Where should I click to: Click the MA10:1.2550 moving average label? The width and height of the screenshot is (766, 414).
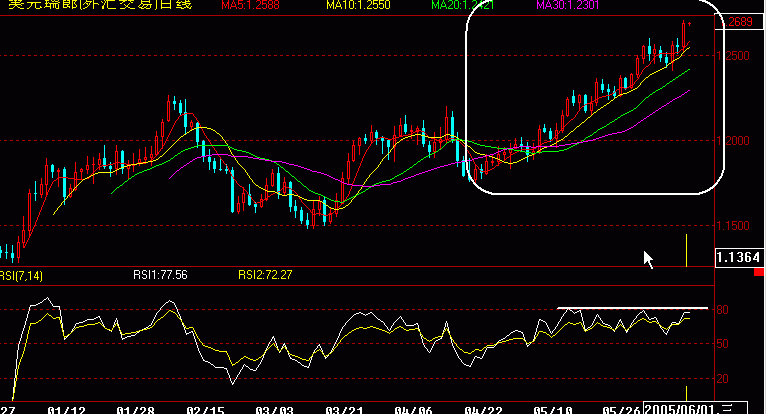358,5
